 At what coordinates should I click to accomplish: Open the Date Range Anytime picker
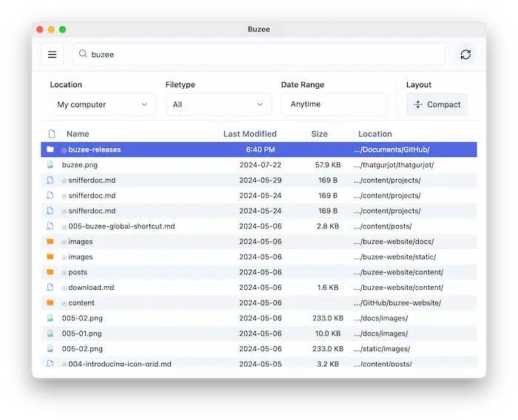click(x=334, y=104)
